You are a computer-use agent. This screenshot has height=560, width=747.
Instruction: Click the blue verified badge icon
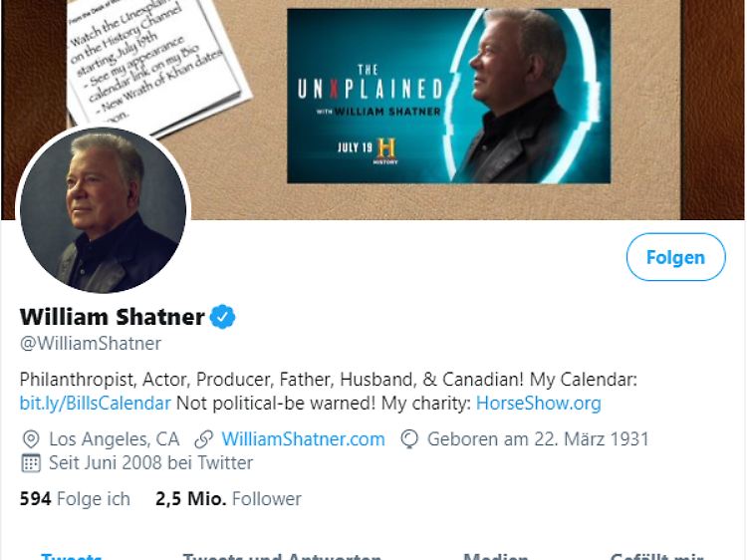pos(222,317)
